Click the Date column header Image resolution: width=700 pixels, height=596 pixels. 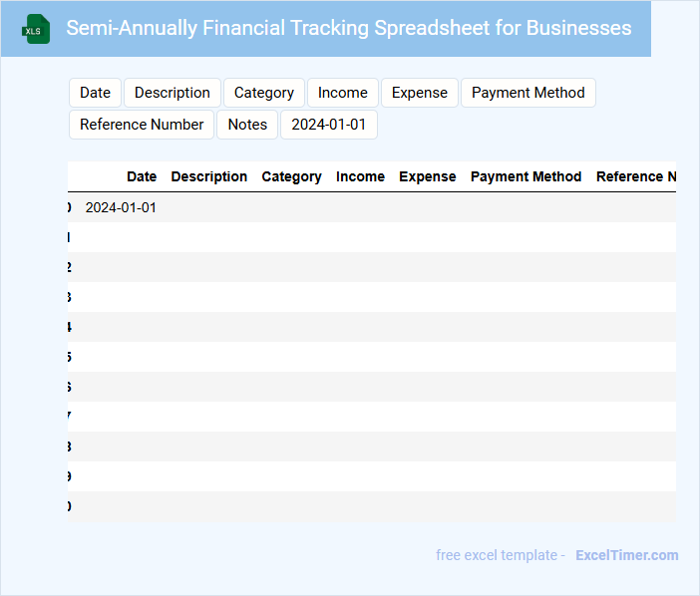click(142, 176)
